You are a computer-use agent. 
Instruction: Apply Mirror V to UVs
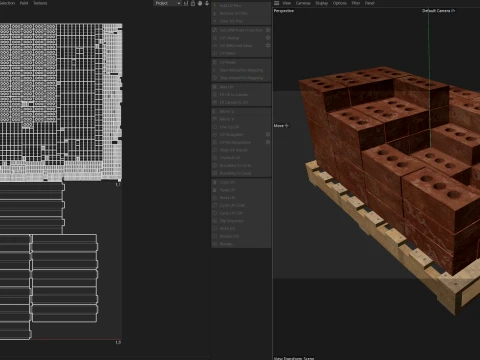pos(241,119)
